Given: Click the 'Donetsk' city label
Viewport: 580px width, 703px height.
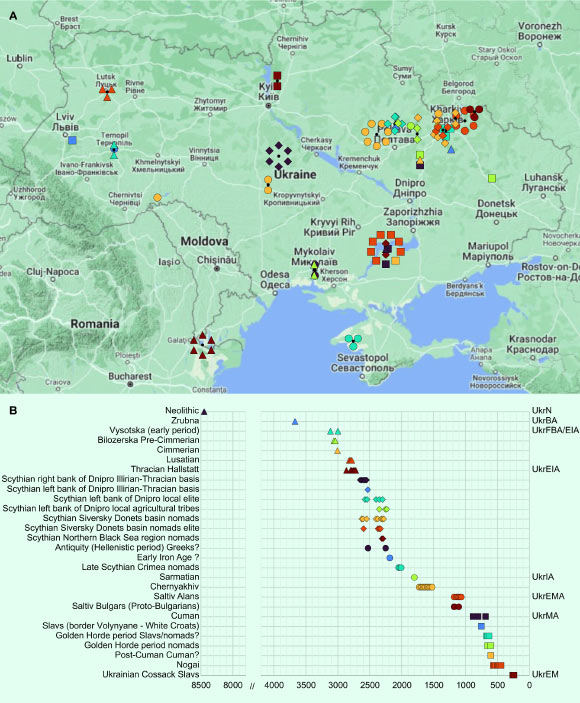Looking at the screenshot, I should coord(496,203).
